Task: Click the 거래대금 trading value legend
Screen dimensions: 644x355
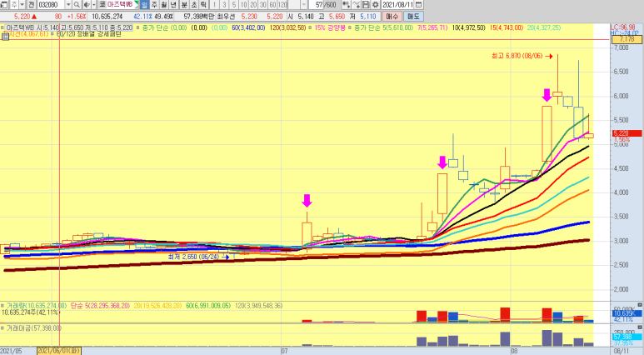Action: [x=33, y=327]
